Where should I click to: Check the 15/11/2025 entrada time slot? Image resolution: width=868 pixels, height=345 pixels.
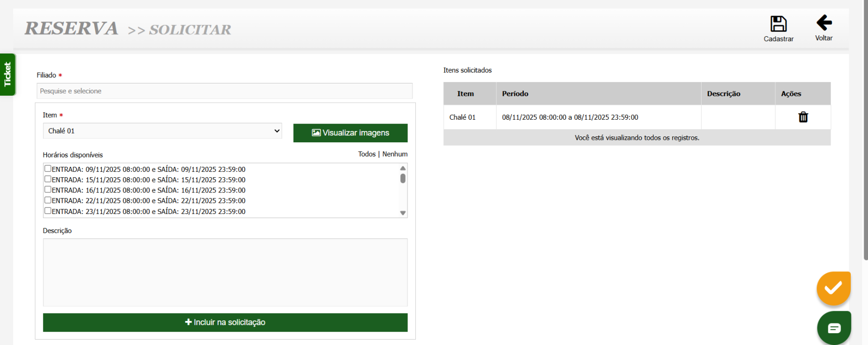[48, 179]
